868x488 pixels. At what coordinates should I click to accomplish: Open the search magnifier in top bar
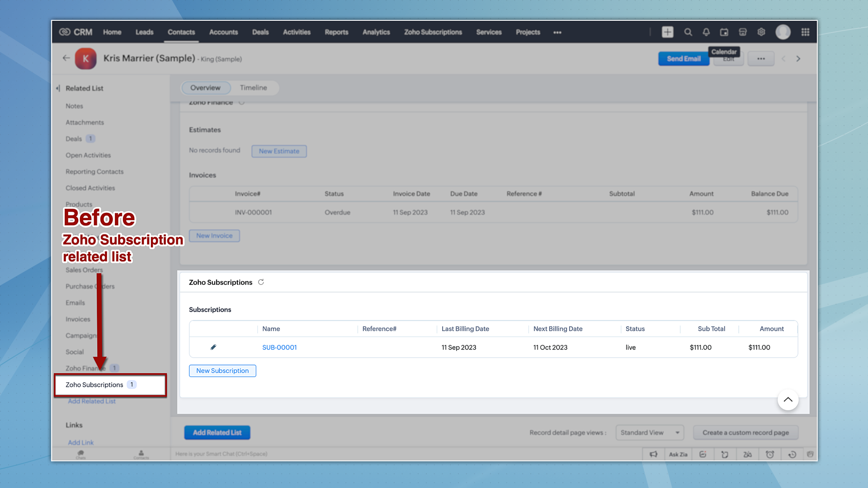coord(688,32)
